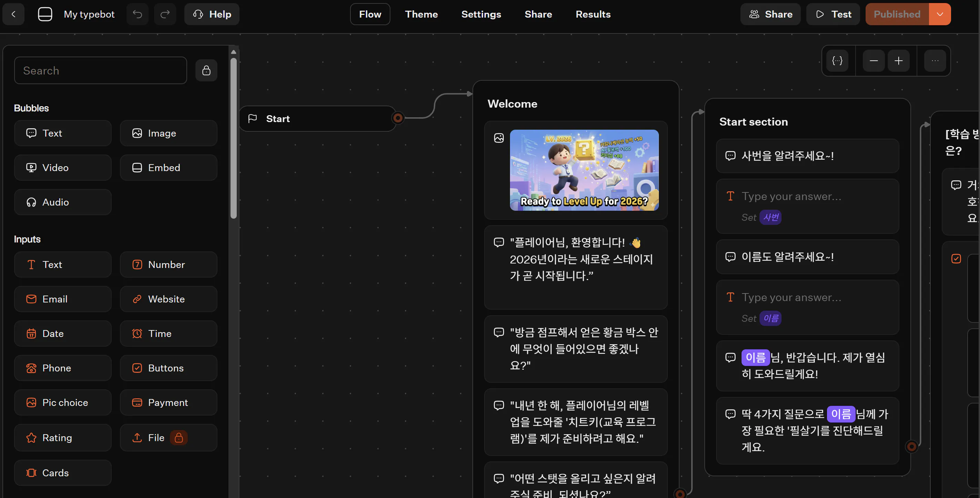Viewport: 980px width, 498px height.
Task: Click the '이름도 알려주세요~!' text bubble
Action: (x=808, y=257)
